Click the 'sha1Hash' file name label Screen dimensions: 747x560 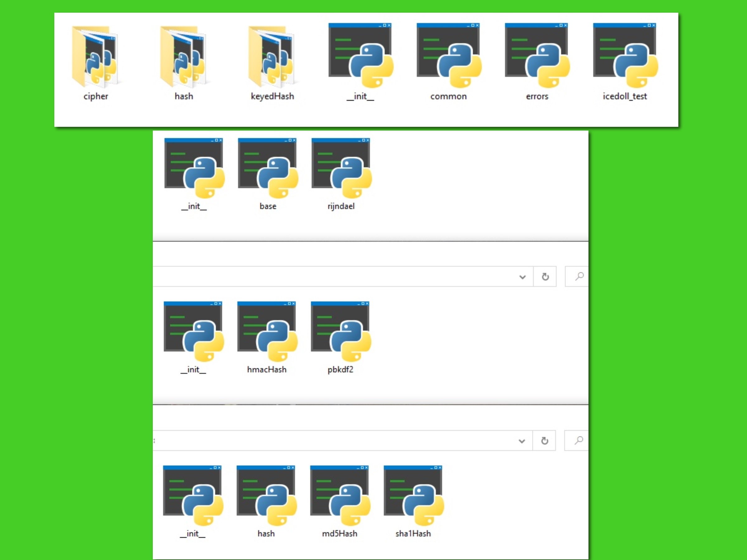point(413,534)
